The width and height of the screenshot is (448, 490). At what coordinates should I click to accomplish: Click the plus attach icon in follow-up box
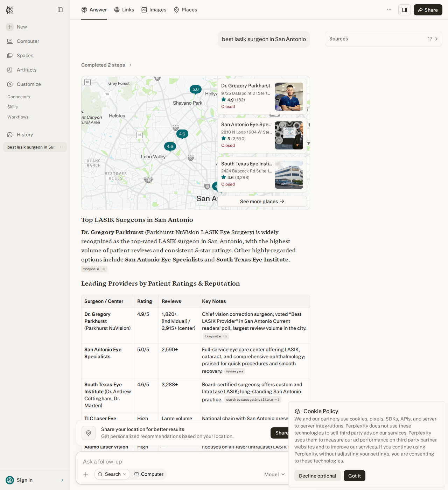click(x=86, y=474)
